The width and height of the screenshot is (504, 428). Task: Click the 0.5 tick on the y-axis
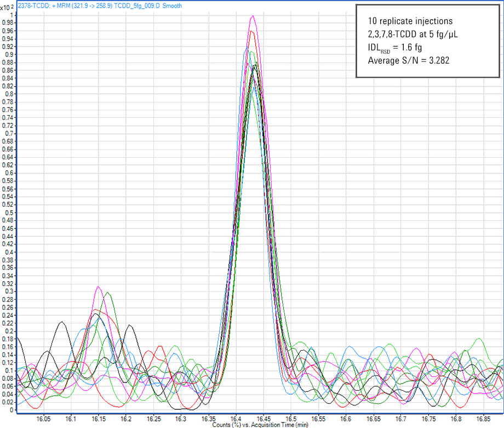(8, 212)
